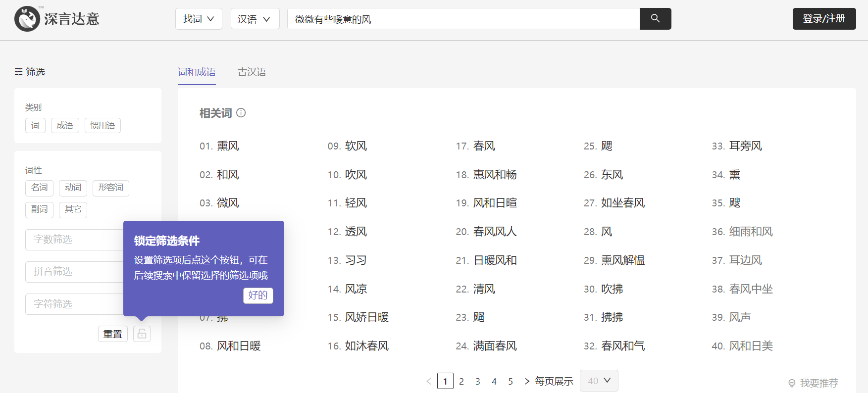Open the 找词 mode dropdown
The width and height of the screenshot is (868, 393).
pos(199,19)
